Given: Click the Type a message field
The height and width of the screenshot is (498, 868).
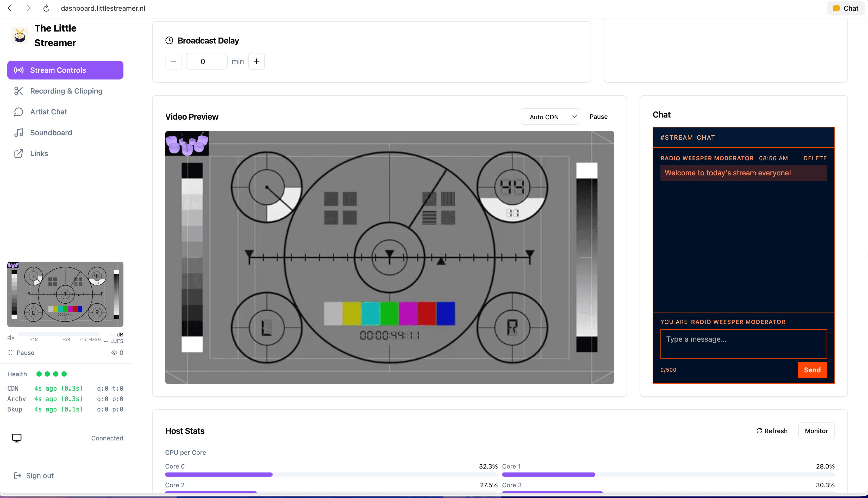Looking at the screenshot, I should point(744,344).
